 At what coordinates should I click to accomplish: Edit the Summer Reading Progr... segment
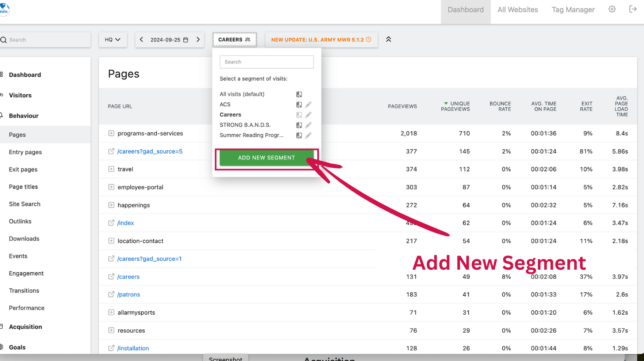pos(308,135)
